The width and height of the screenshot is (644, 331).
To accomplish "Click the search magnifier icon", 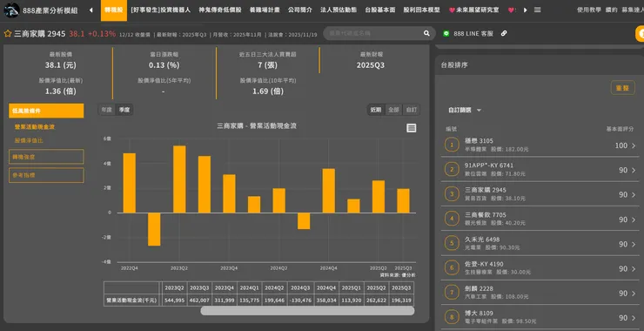I will pyautogui.click(x=426, y=33).
